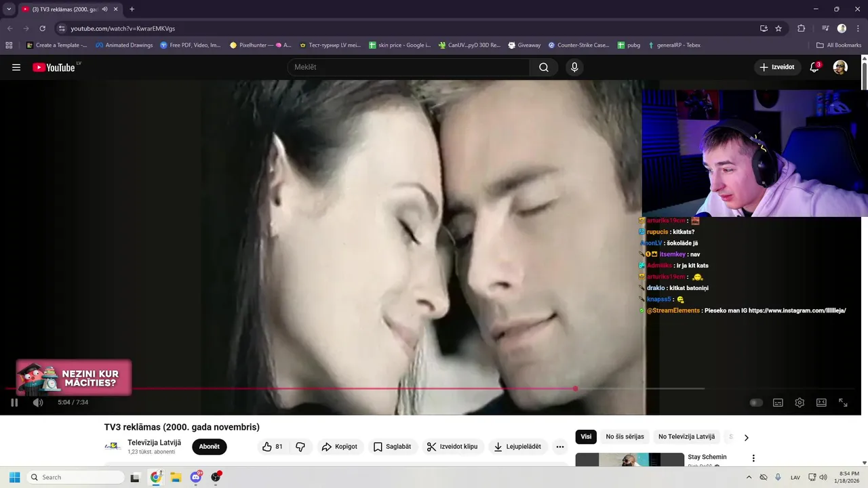Open the YouTube guide hamburger menu
The height and width of the screenshot is (488, 868).
point(16,67)
